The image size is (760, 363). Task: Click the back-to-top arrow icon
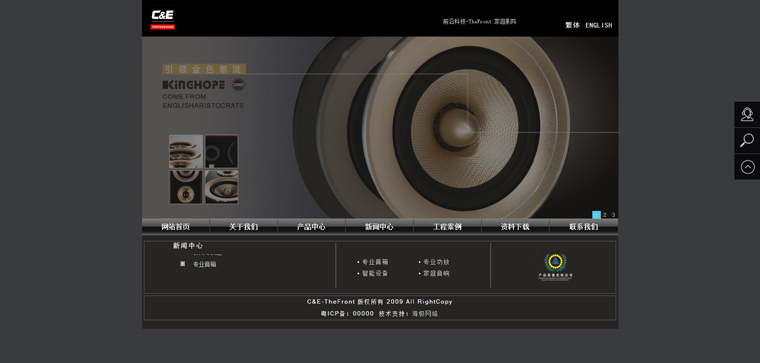[747, 167]
